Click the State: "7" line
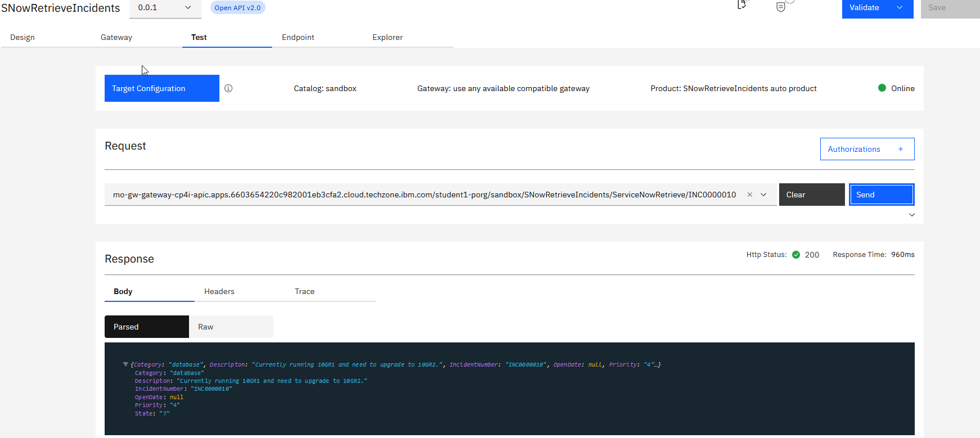980x438 pixels. 152,413
